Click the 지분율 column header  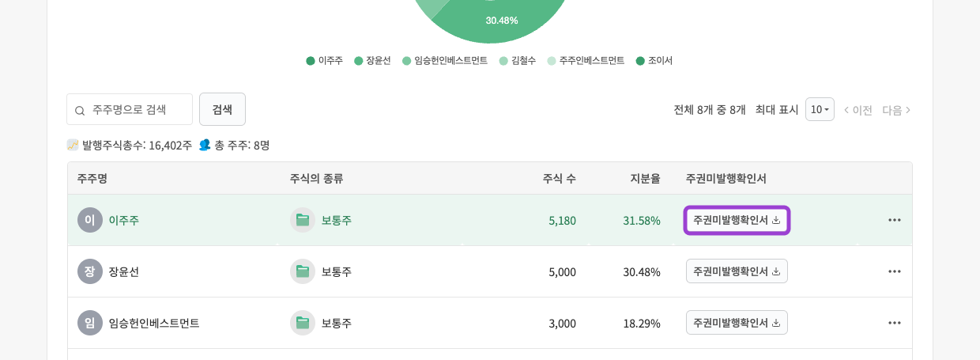645,178
